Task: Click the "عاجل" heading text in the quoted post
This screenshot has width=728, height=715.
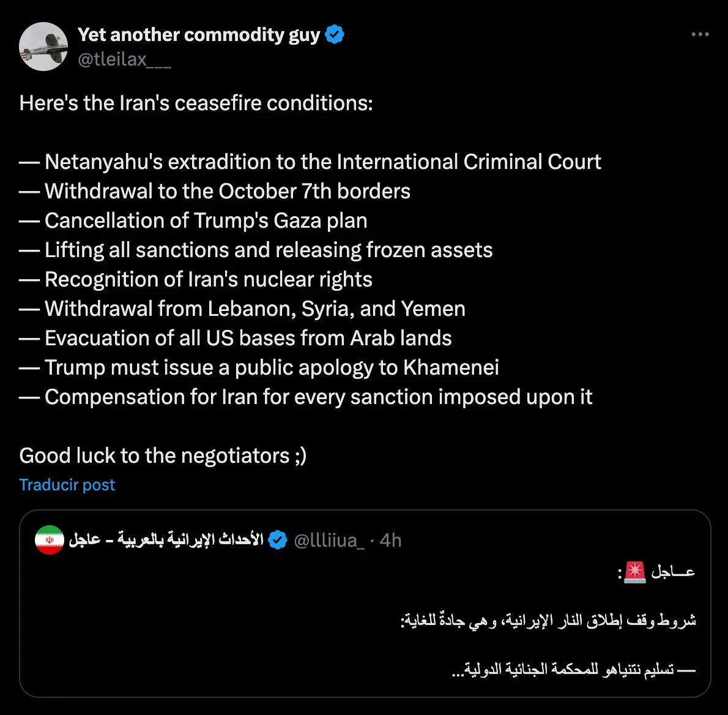Action: 673,572
